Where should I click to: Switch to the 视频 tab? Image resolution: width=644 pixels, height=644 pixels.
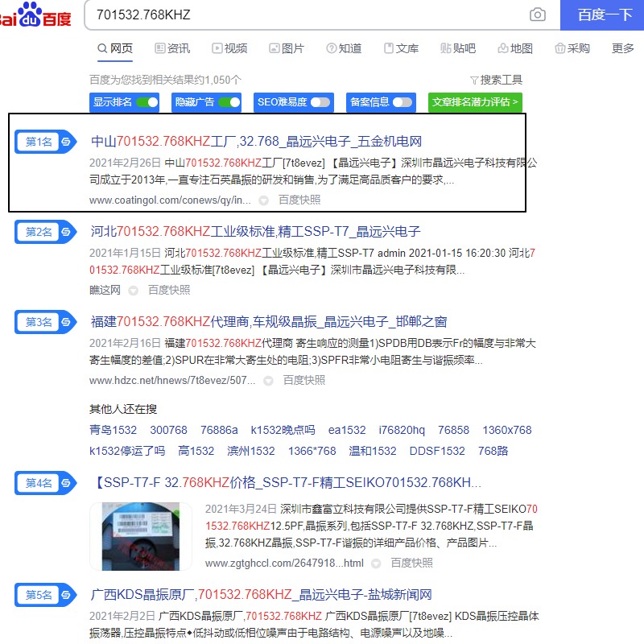tap(229, 48)
